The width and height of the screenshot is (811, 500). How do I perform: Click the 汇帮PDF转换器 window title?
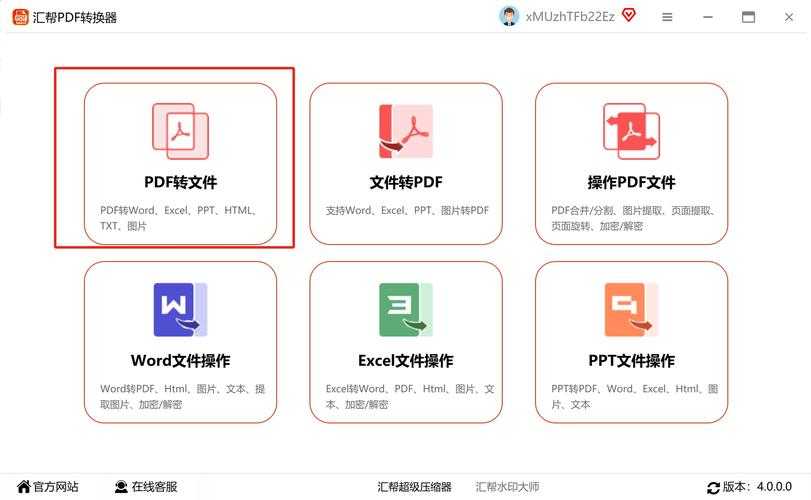tap(75, 18)
